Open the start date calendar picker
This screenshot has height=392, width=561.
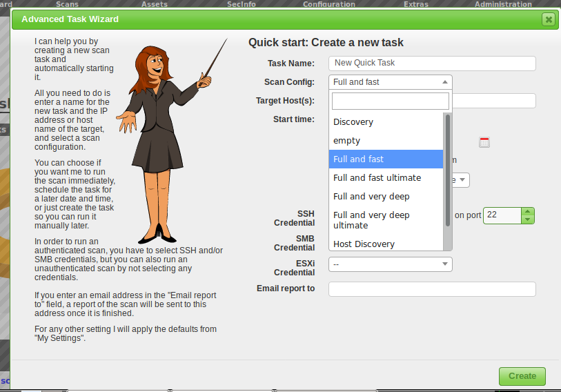click(484, 142)
